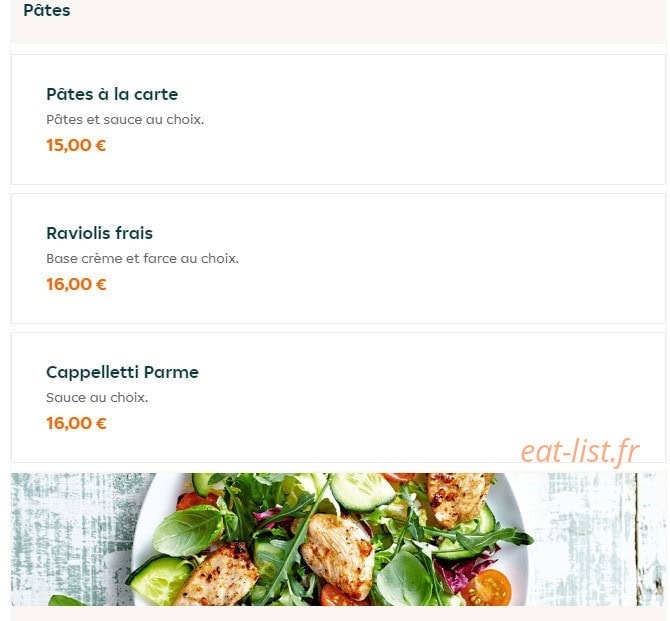Click the Sauce au choix description

point(97,397)
